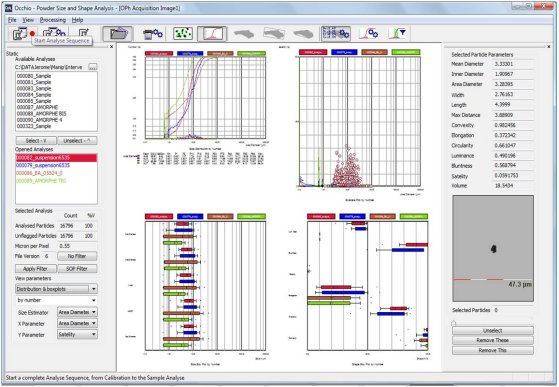Image resolution: width=559 pixels, height=387 pixels.
Task: Click the Start Analyse Sequence toolbar icon
Action: tap(23, 33)
